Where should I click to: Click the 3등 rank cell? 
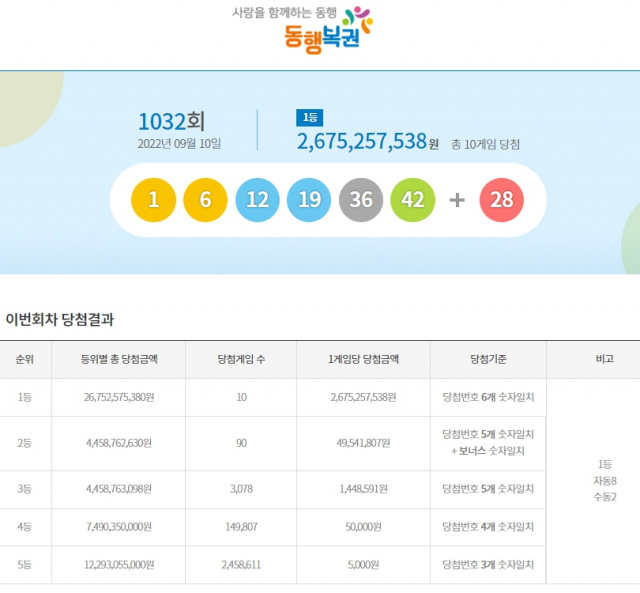24,489
